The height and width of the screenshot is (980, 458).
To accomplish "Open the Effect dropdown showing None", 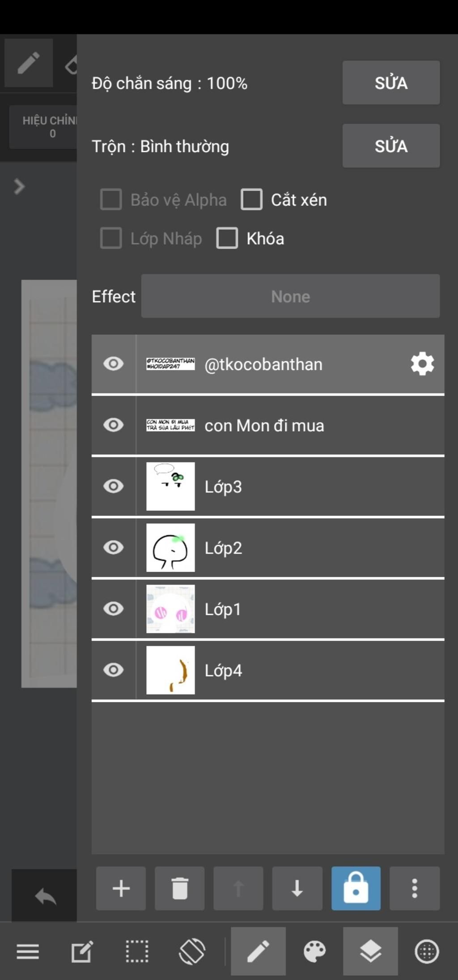I will coord(290,296).
